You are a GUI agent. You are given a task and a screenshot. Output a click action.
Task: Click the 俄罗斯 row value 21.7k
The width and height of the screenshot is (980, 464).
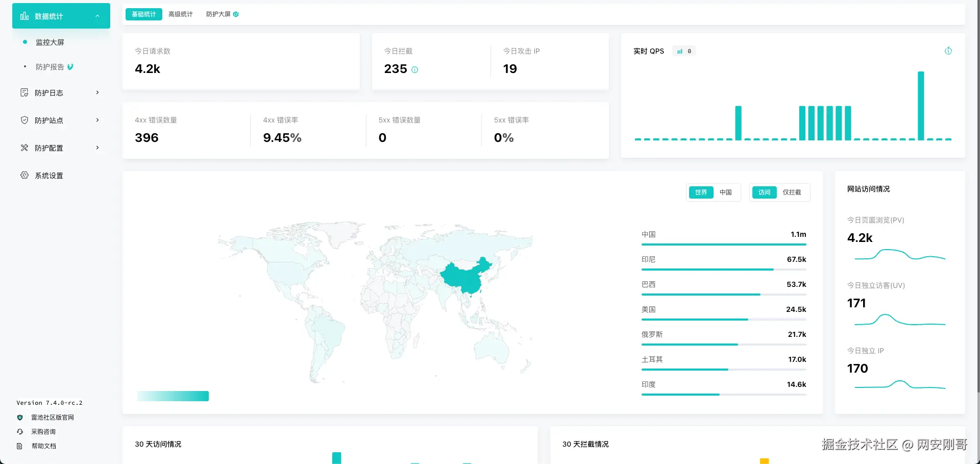(x=797, y=334)
